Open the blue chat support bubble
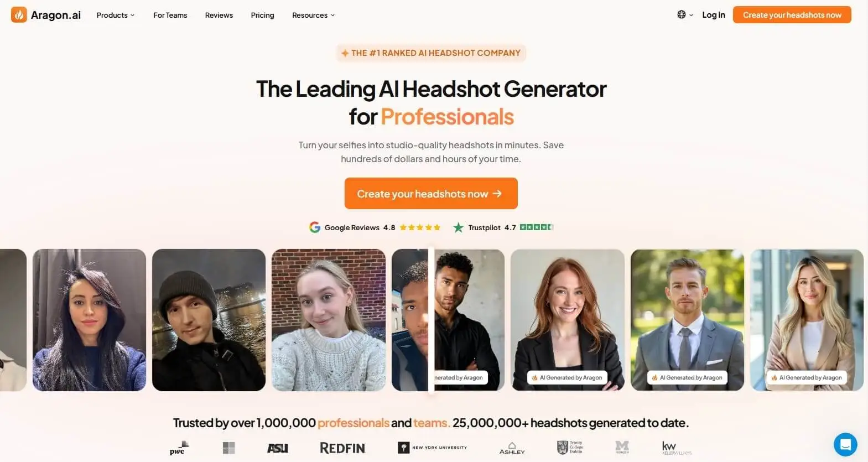The height and width of the screenshot is (462, 868). click(x=845, y=444)
